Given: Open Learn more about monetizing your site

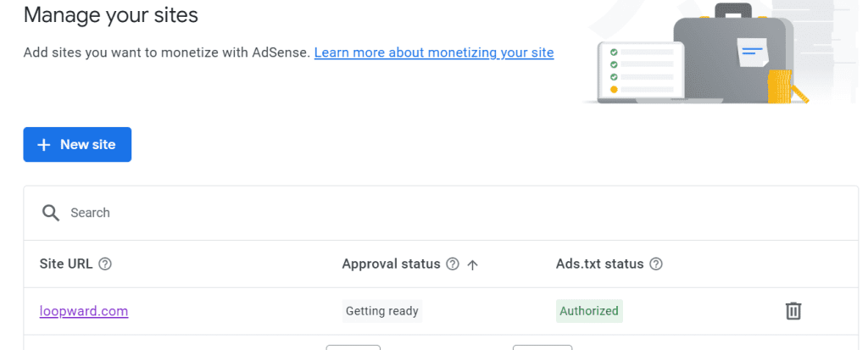Looking at the screenshot, I should tap(433, 53).
